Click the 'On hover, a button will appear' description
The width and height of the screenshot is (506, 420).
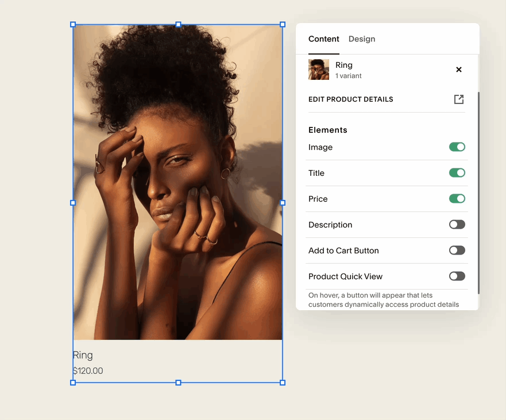(x=383, y=300)
